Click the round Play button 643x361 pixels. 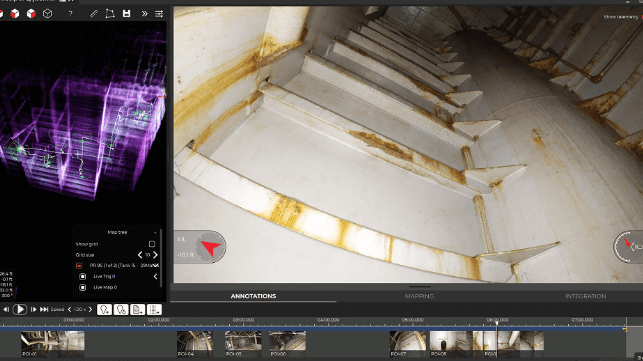click(20, 309)
